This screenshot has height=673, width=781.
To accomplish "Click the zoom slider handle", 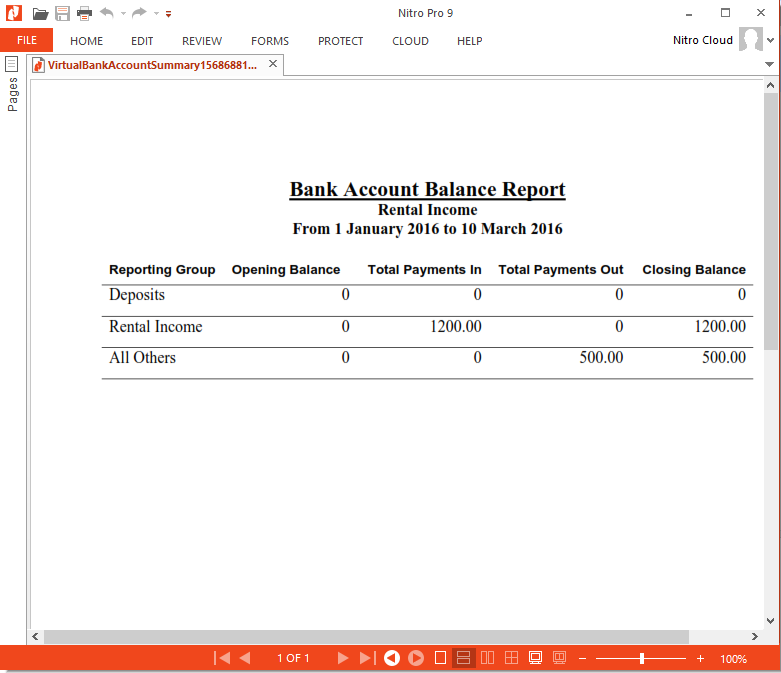I will [x=642, y=659].
